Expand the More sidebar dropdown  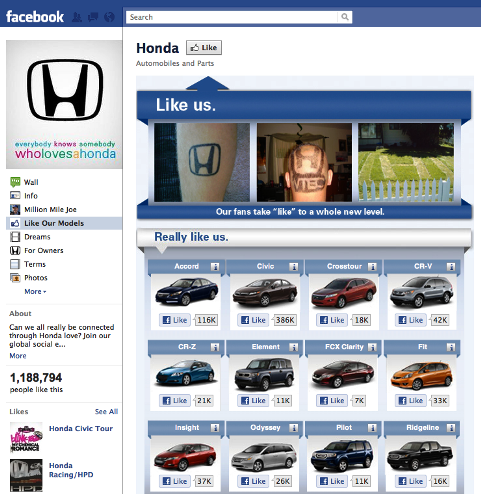(35, 292)
